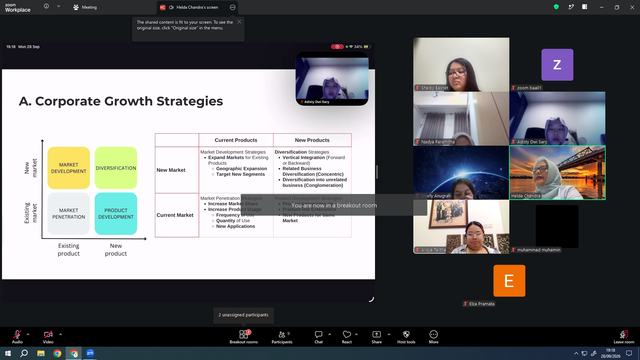Expand share options arrow beside Share

(389, 334)
